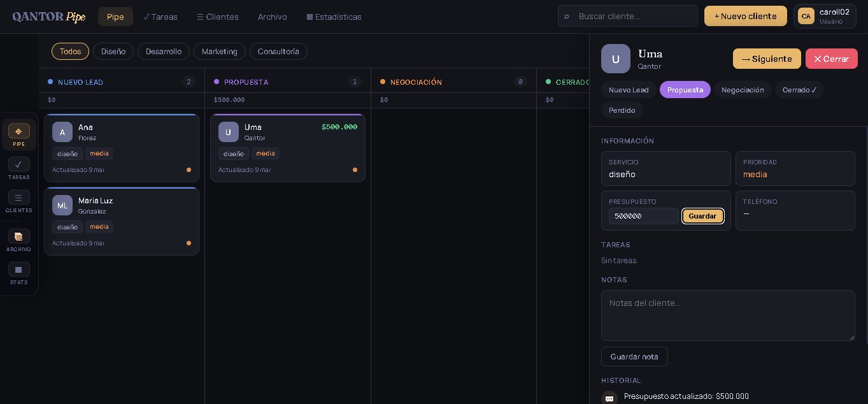Switch to the Estadísticas tab
Screen dimensions: 868x404
334,17
